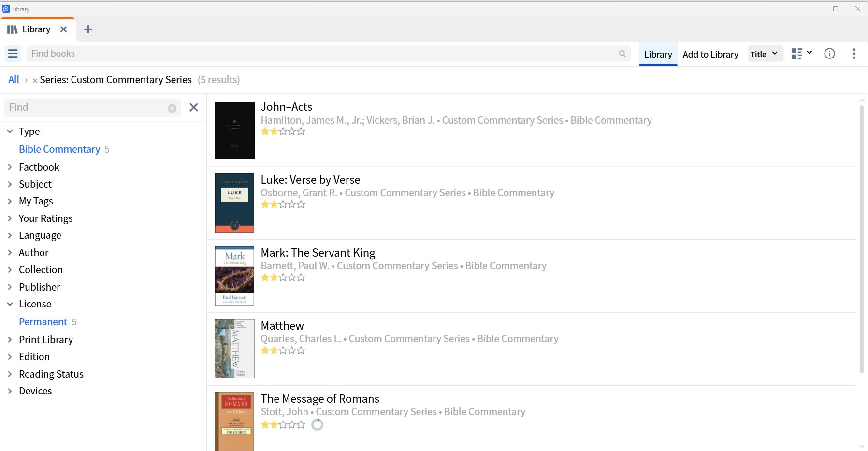The width and height of the screenshot is (868, 451).
Task: Click the author line 'Osborne, Grant R.'
Action: click(x=299, y=193)
